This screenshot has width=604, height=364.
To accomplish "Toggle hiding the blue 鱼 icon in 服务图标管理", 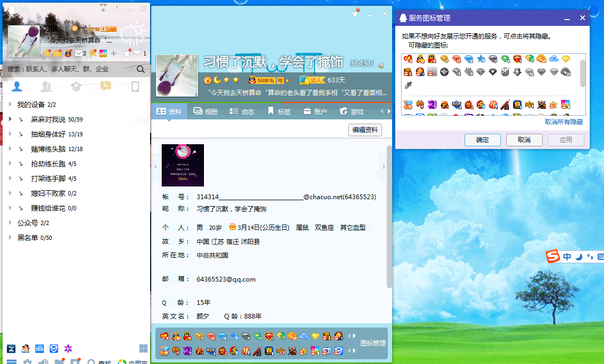I will (x=517, y=105).
